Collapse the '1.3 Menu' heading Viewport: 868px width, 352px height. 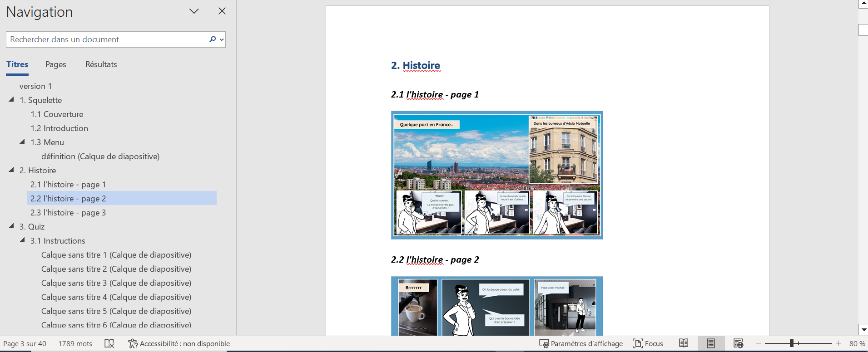coord(22,142)
